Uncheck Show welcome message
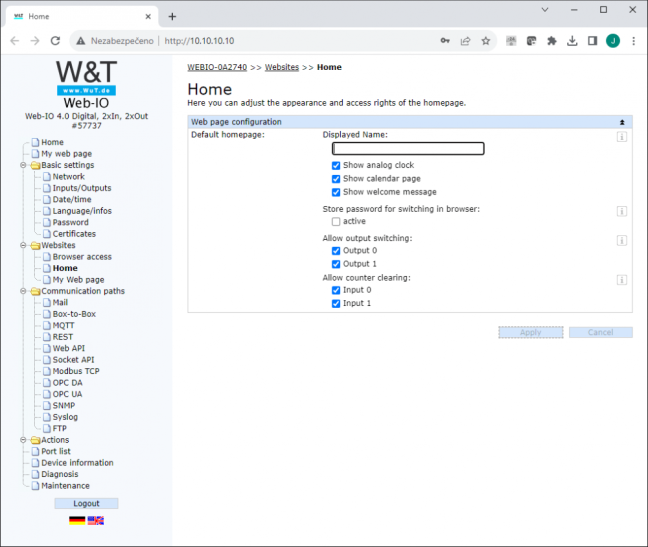The image size is (648, 547). 336,192
